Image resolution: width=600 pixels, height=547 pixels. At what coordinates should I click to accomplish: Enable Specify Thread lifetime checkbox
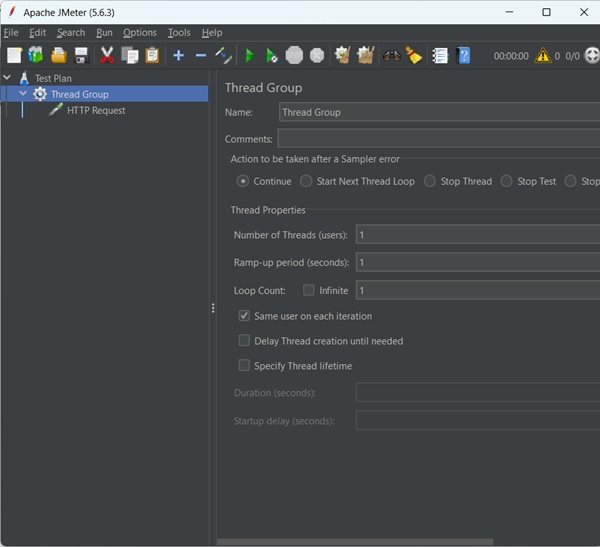245,366
